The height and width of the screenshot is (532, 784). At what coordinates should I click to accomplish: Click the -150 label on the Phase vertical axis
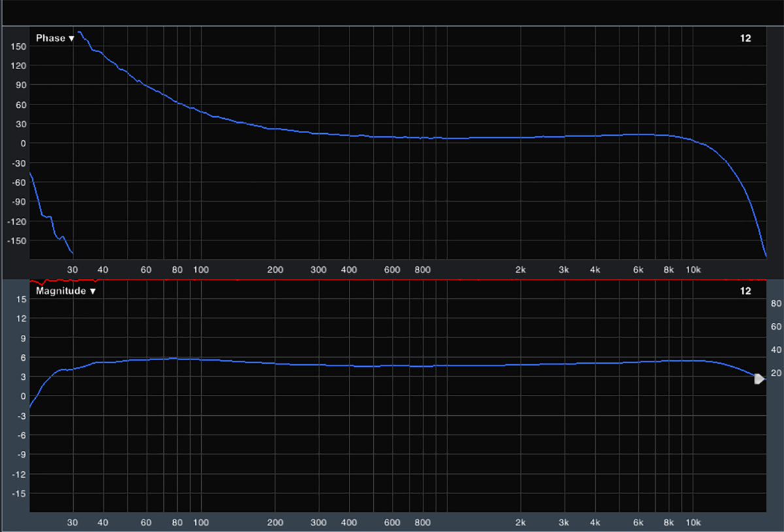point(17,241)
